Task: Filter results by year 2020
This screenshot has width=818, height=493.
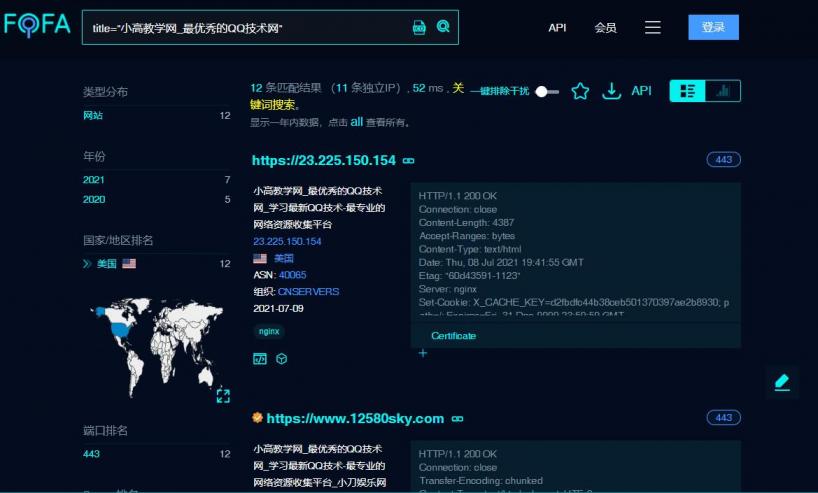Action: click(x=94, y=199)
